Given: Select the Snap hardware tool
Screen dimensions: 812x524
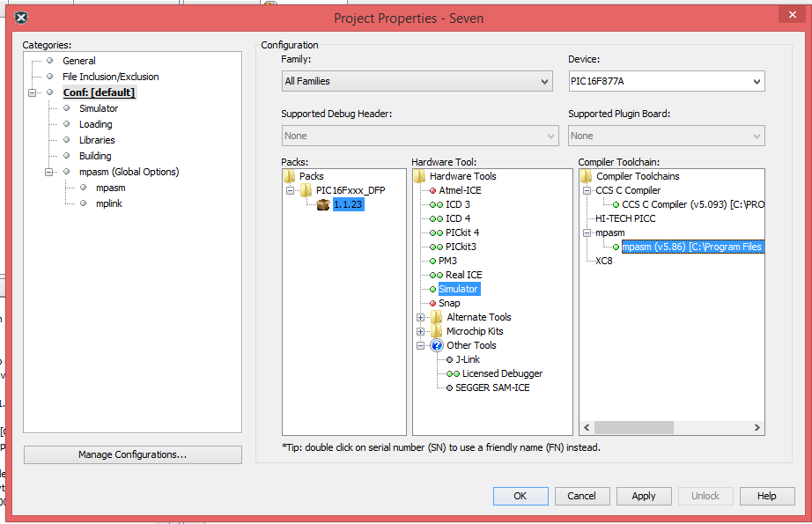Looking at the screenshot, I should [x=449, y=303].
